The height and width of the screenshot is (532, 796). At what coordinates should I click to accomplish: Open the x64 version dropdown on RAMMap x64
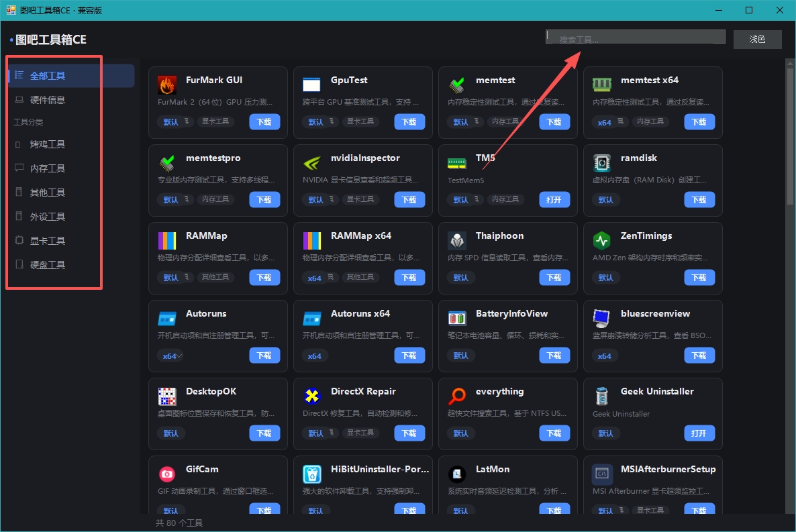point(320,278)
